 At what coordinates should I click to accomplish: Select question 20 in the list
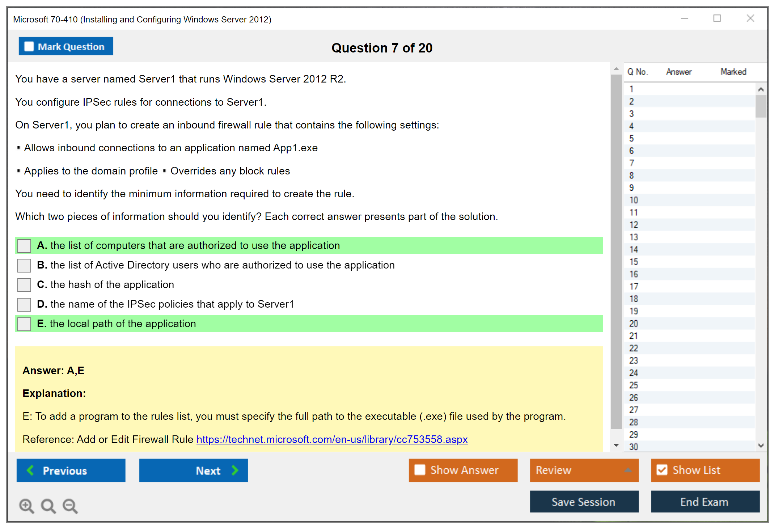tap(634, 324)
